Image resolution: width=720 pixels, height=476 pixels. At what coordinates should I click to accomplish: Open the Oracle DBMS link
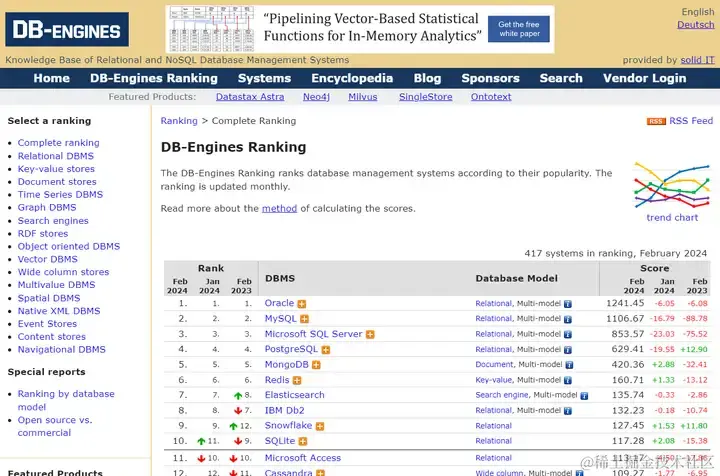pyautogui.click(x=279, y=303)
